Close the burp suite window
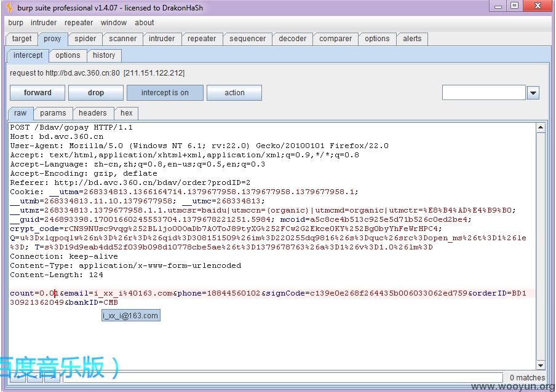556x392 pixels. pyautogui.click(x=538, y=6)
